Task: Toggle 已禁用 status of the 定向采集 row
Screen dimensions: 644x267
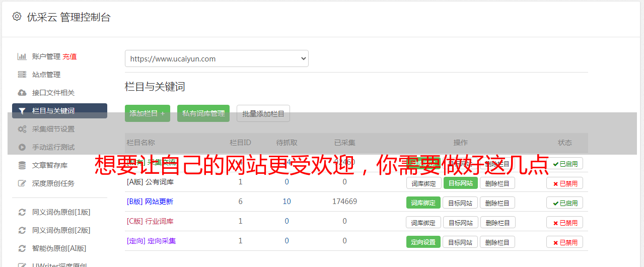Action: [564, 242]
